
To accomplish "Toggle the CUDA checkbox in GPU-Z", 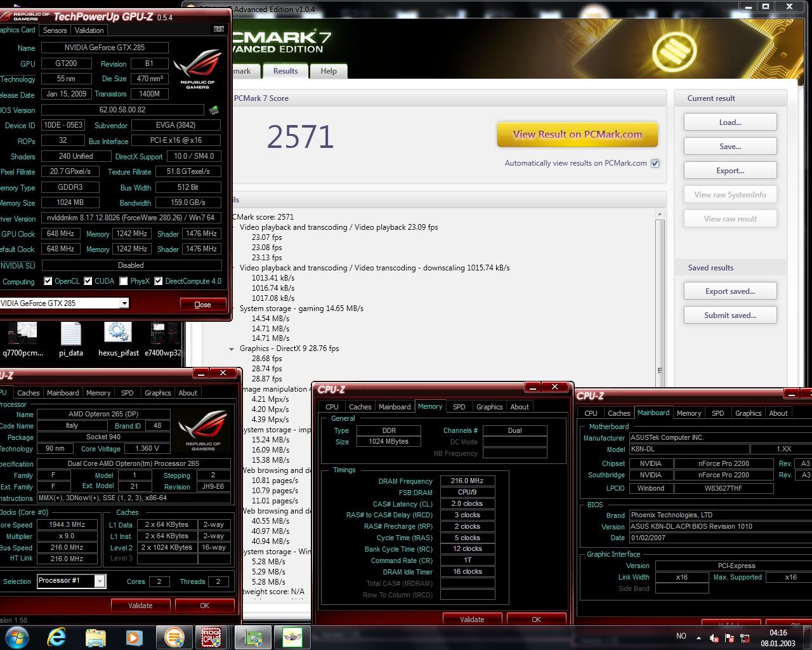I will click(88, 281).
